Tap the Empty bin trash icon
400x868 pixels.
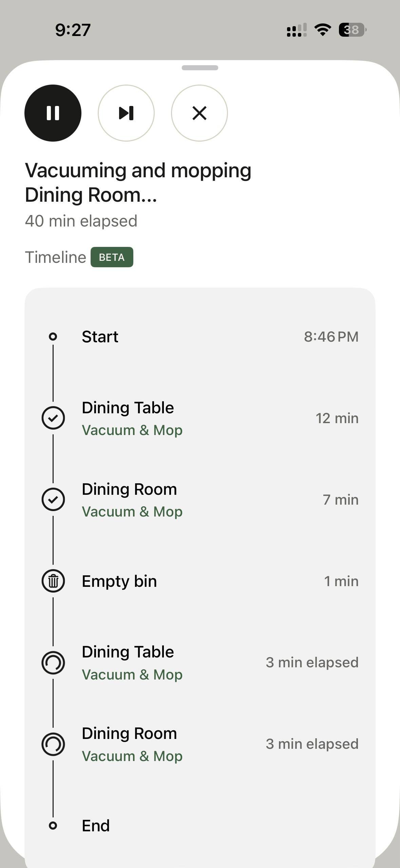(x=53, y=581)
